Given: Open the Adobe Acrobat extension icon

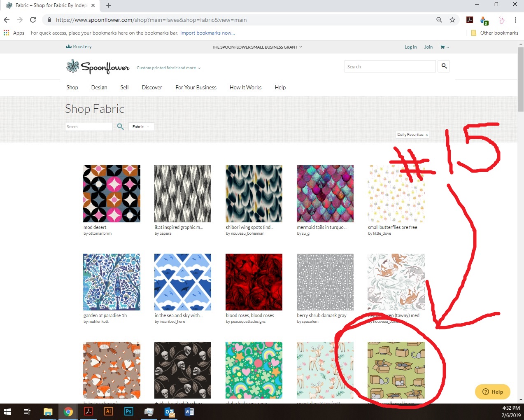Looking at the screenshot, I should (470, 20).
